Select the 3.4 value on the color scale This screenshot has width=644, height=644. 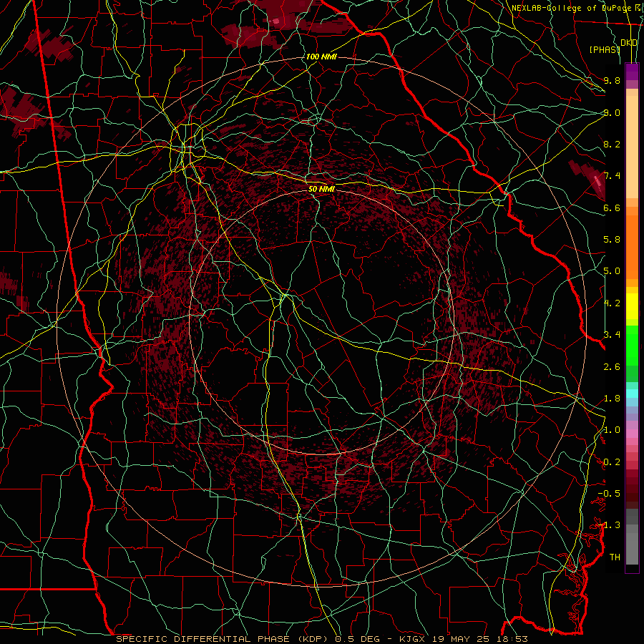point(612,335)
